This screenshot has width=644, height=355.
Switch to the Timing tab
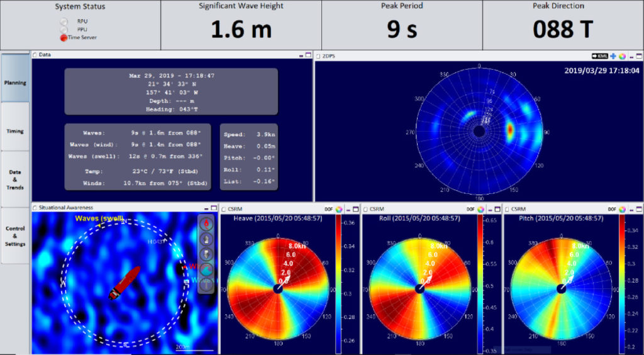pos(15,131)
